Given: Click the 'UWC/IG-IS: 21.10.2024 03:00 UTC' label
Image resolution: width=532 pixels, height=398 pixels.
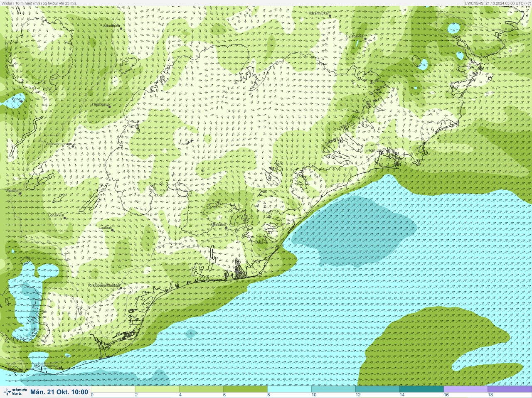Looking at the screenshot, I should coord(494,3).
